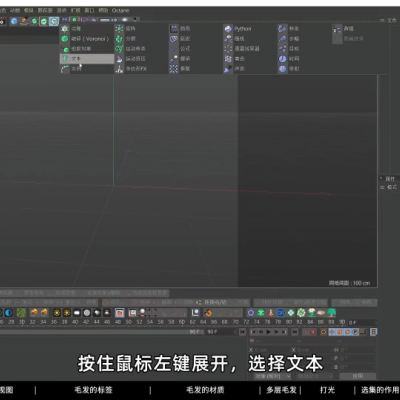Open the 对象 (相对) coordinate dropdown
The height and width of the screenshot is (400, 400).
272,376
